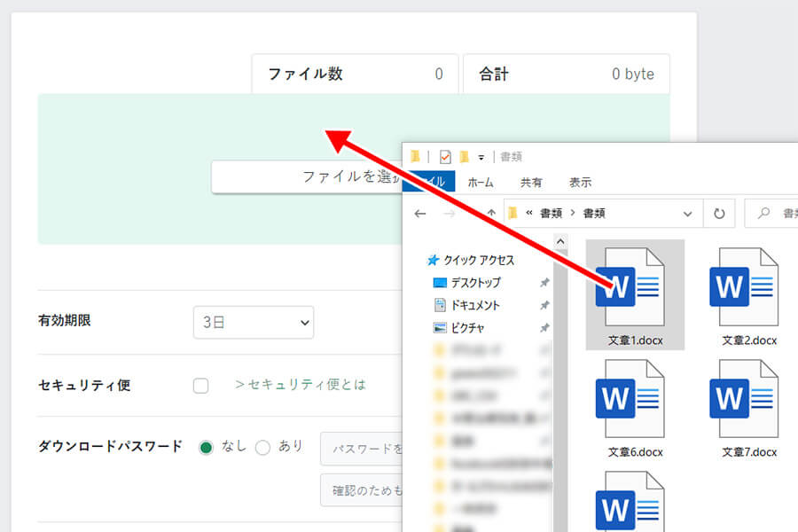Unpin デスクトップ using its pin icon
This screenshot has width=798, height=532.
click(544, 283)
